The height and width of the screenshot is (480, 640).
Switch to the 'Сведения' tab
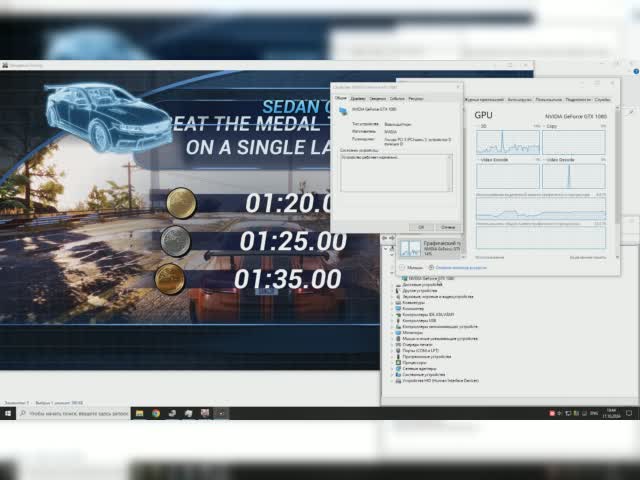(x=377, y=99)
